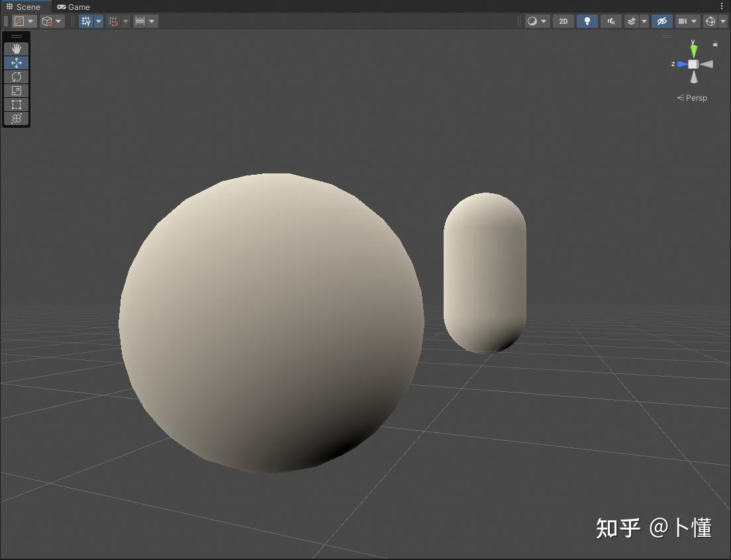Select the Rect Transform tool

click(16, 105)
